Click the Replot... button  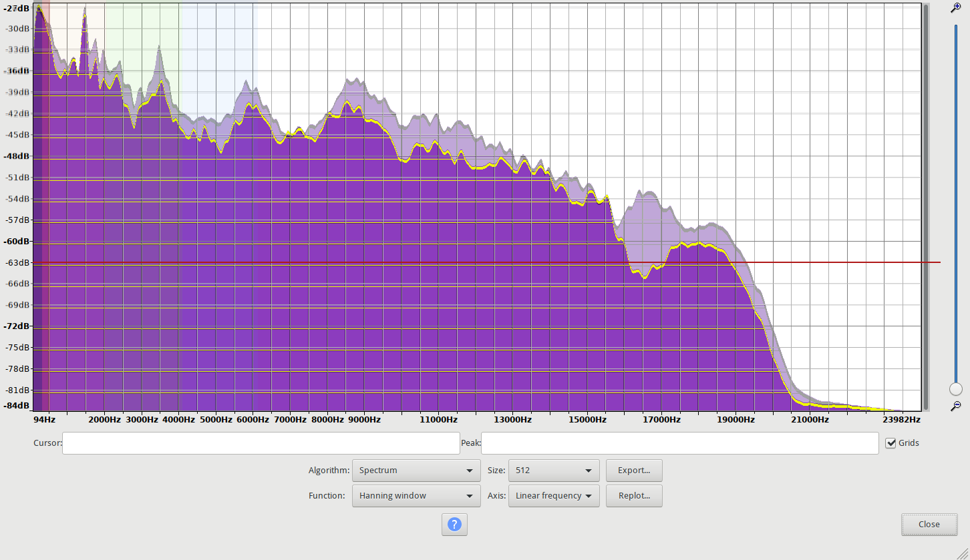tap(634, 496)
